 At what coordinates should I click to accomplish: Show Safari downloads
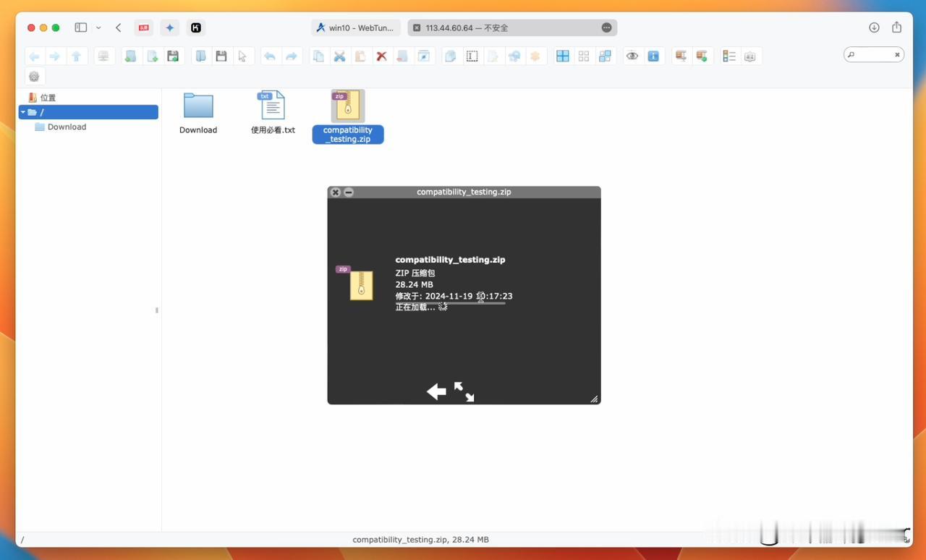pos(874,27)
